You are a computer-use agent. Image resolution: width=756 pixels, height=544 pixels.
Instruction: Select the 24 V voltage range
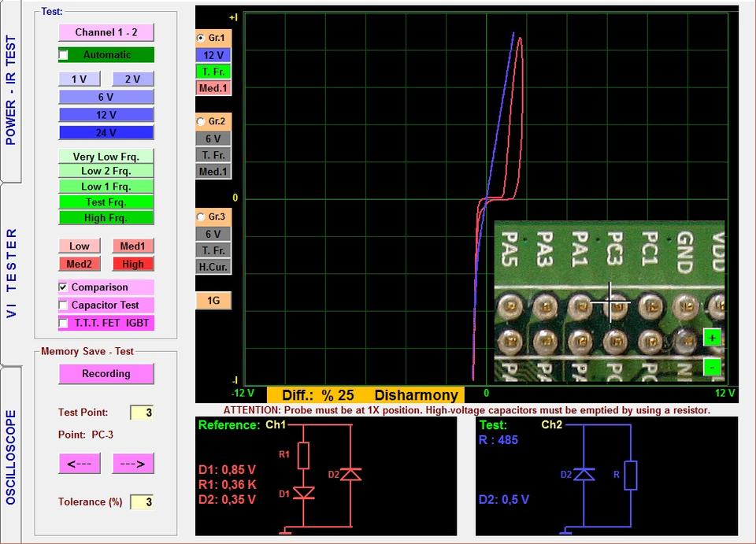106,132
